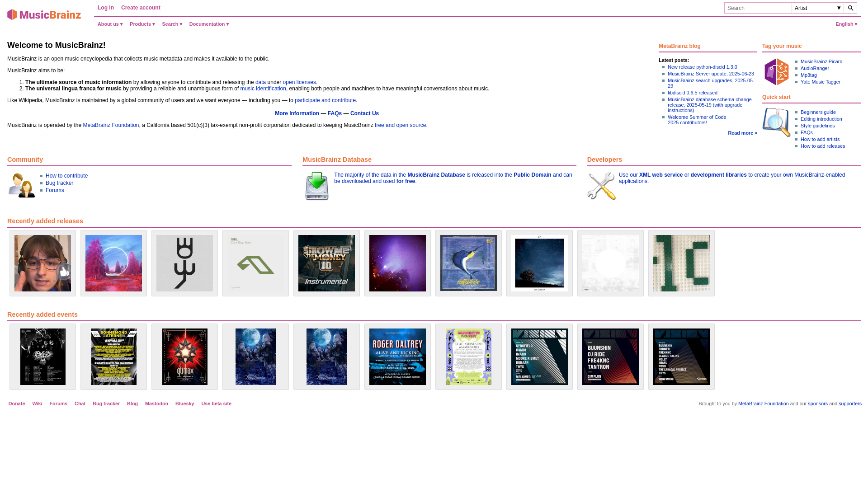Expand the About us menu
Image resolution: width=868 pixels, height=488 pixels.
point(110,24)
